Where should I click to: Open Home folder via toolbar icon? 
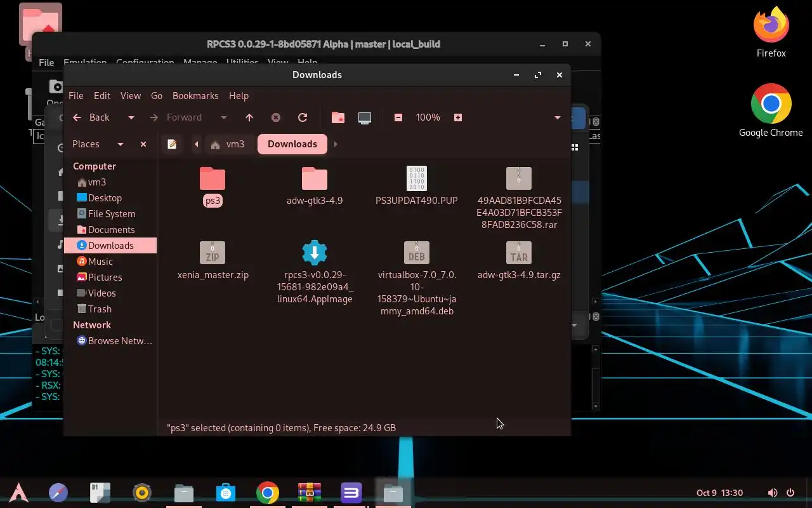tap(338, 117)
